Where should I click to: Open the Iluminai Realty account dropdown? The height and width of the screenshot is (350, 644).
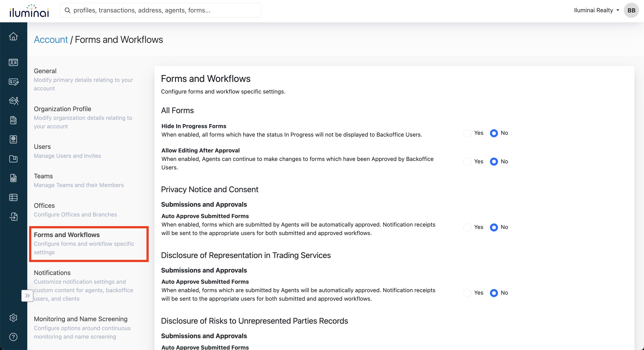(596, 10)
